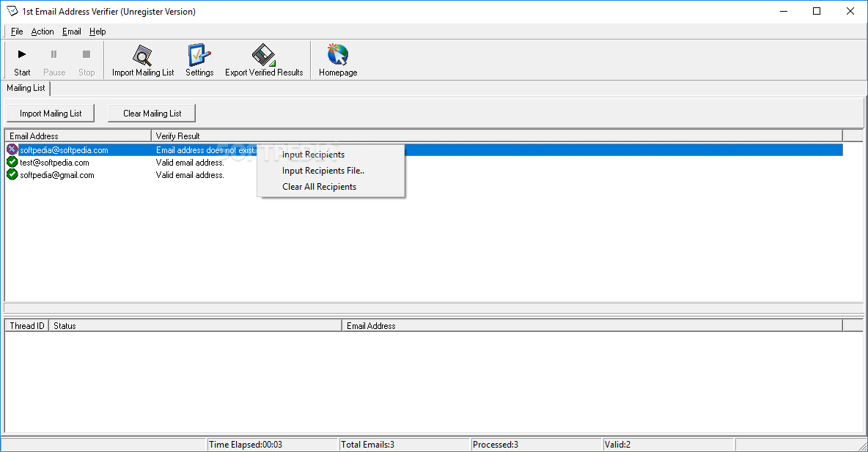Image resolution: width=868 pixels, height=452 pixels.
Task: Click the Clear Mailing List button
Action: [152, 114]
